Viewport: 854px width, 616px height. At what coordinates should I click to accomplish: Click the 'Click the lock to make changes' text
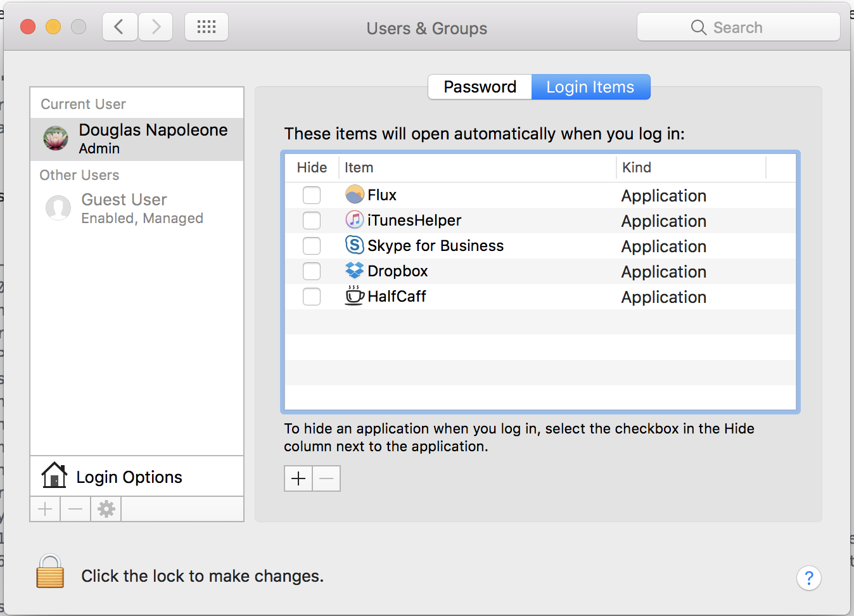point(203,576)
